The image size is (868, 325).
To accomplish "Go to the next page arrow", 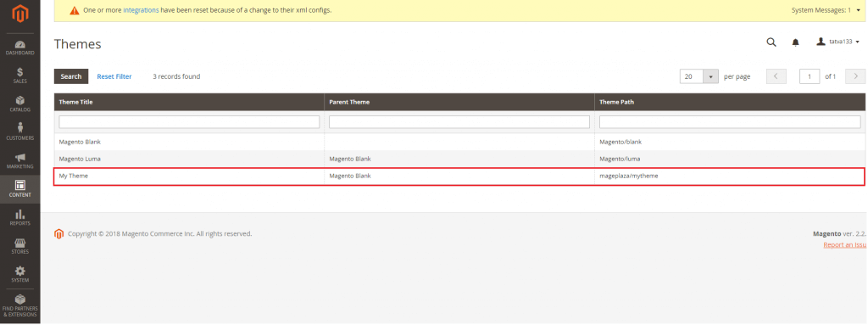I will pos(856,76).
